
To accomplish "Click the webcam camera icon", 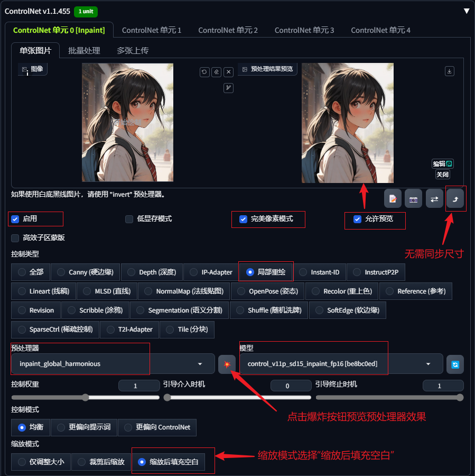I will pos(413,199).
